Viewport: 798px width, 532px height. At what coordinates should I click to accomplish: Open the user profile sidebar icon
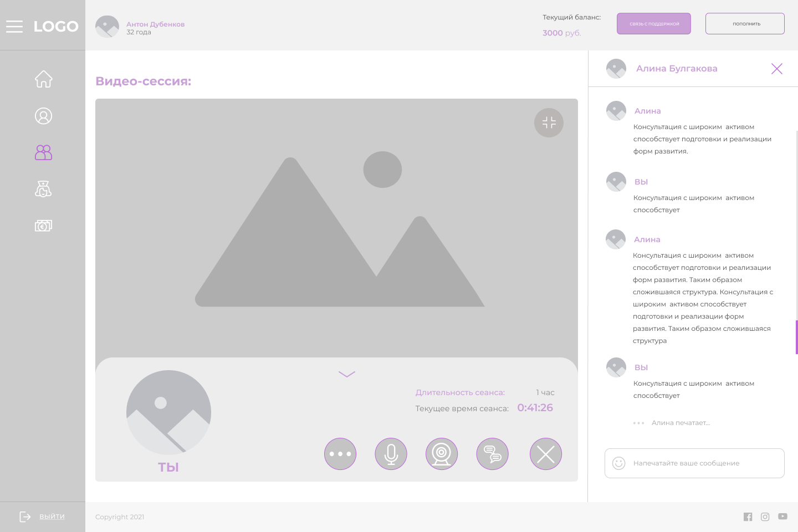coord(43,116)
